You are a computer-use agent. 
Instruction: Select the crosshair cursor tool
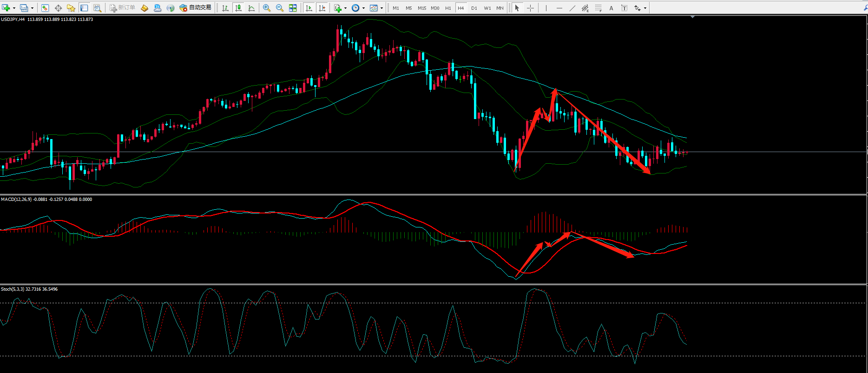(x=530, y=8)
